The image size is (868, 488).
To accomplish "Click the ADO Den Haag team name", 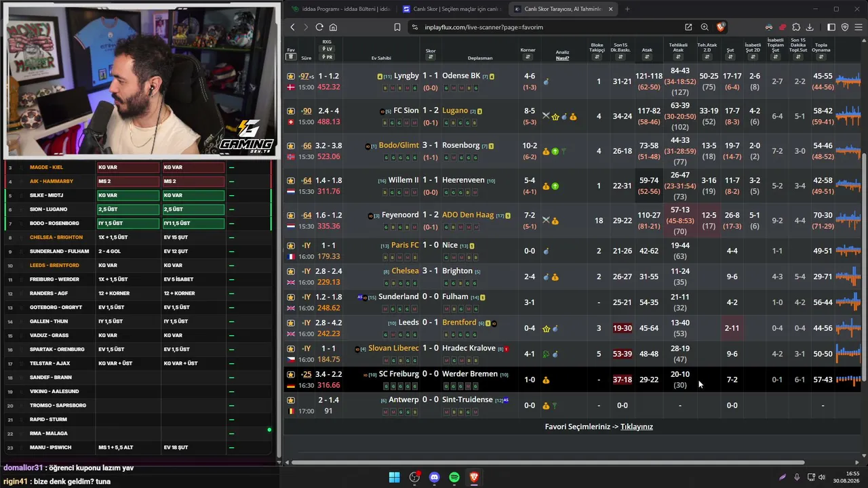I will 468,215.
